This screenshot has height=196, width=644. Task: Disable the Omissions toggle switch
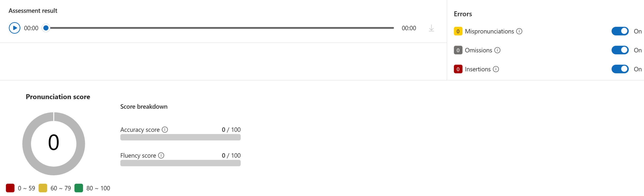coord(620,50)
